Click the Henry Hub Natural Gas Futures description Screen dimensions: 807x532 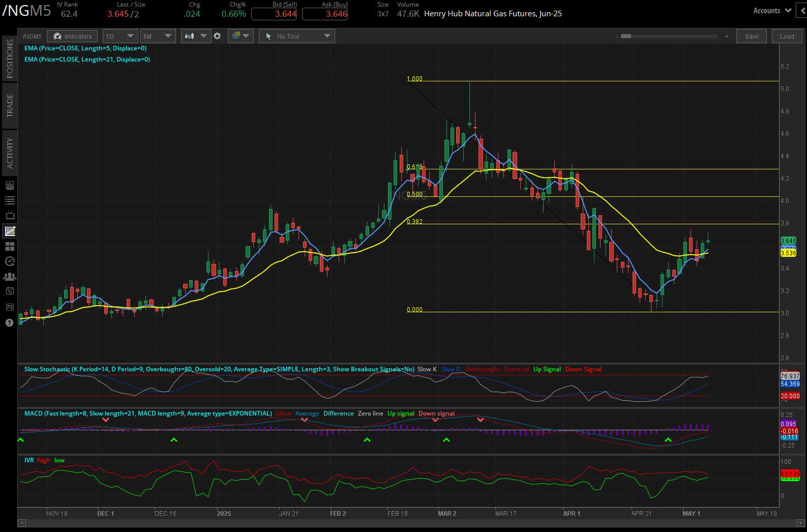[x=493, y=14]
